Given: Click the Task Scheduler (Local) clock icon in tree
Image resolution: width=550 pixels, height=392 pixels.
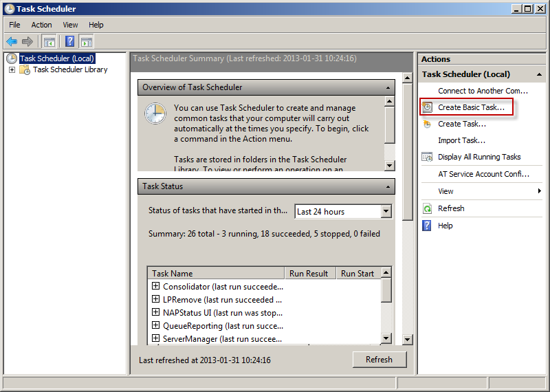Looking at the screenshot, I should pyautogui.click(x=12, y=58).
